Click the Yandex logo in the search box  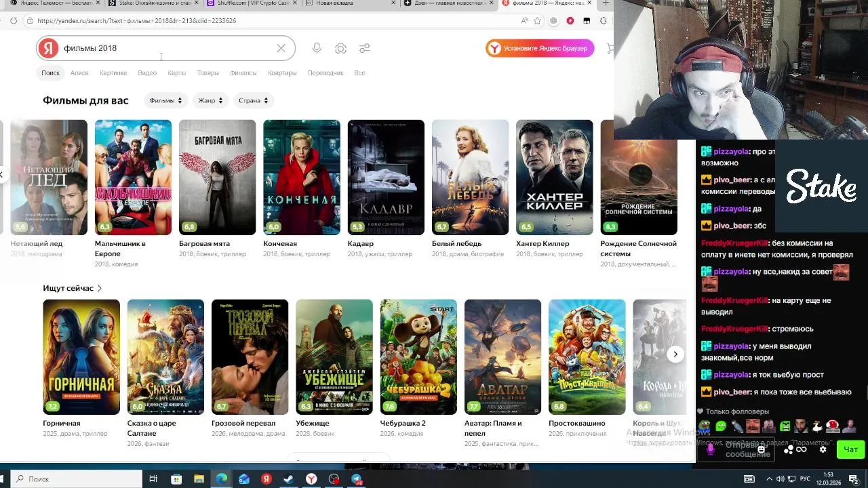click(48, 48)
